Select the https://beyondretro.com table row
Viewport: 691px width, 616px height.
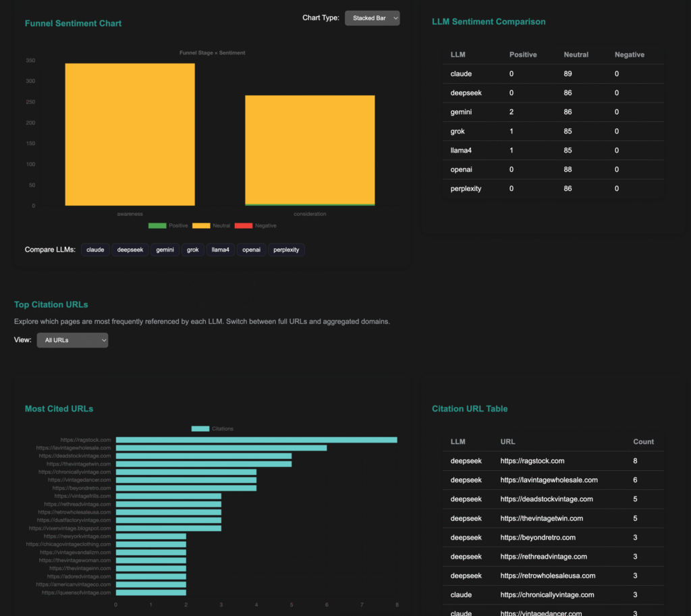(x=538, y=538)
